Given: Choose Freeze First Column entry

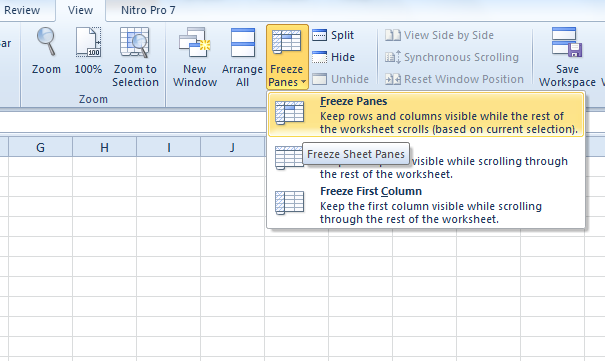Looking at the screenshot, I should (x=426, y=205).
